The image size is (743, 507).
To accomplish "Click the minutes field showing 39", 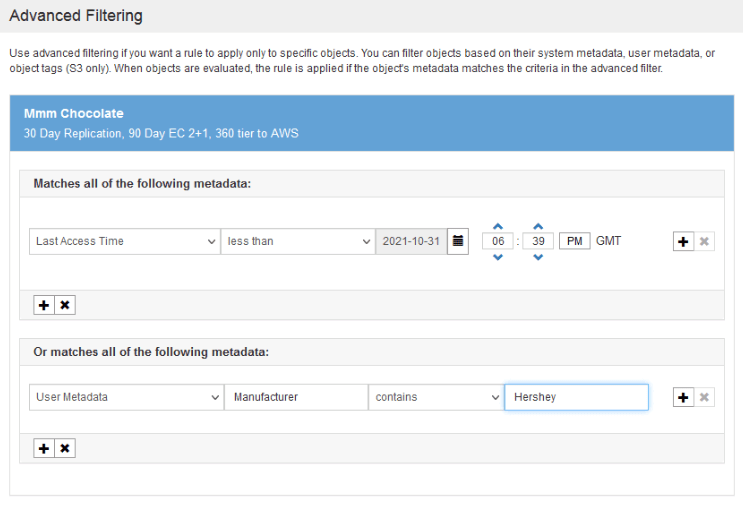I will pos(538,241).
